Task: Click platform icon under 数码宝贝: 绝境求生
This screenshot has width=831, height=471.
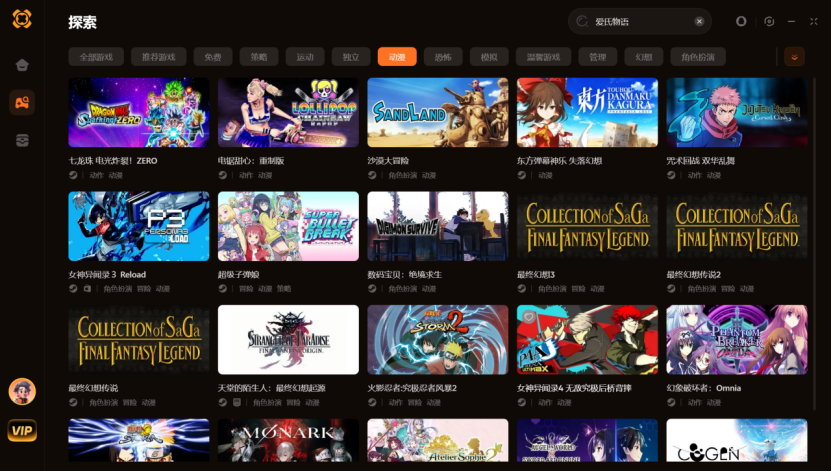Action: 372,289
